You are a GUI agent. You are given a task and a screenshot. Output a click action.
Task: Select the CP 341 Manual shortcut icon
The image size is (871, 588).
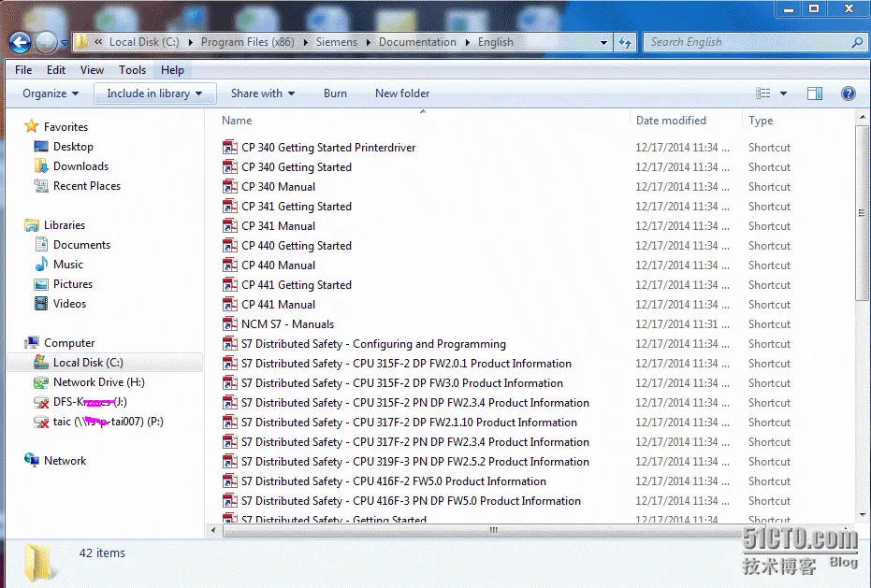coord(230,226)
